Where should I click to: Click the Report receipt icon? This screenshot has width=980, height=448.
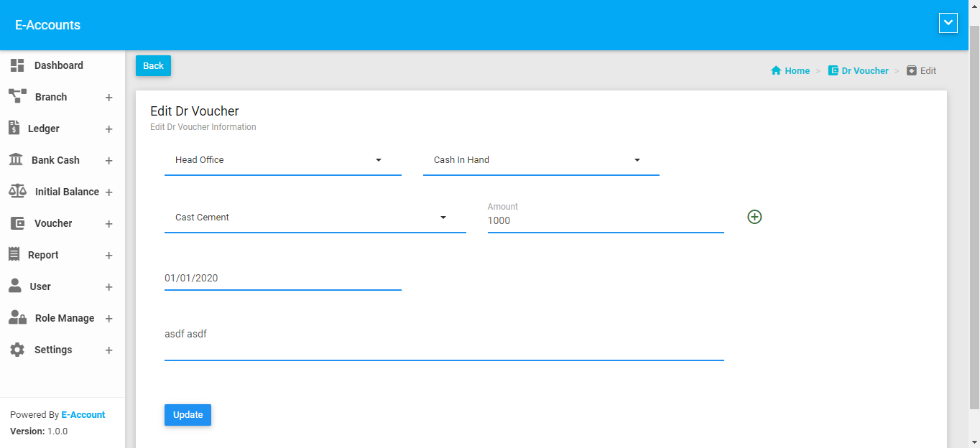[x=14, y=254]
